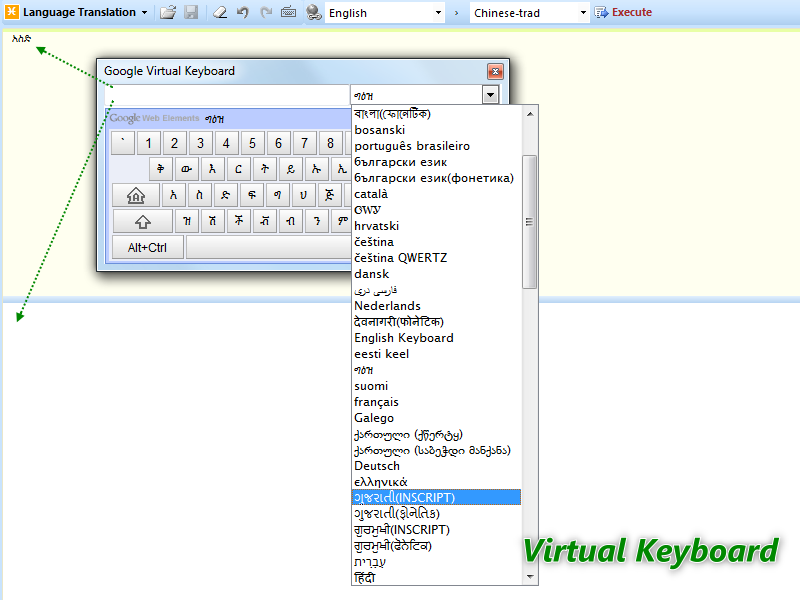The width and height of the screenshot is (800, 600).
Task: Click layout list scrollbar down arrow
Action: coord(530,577)
